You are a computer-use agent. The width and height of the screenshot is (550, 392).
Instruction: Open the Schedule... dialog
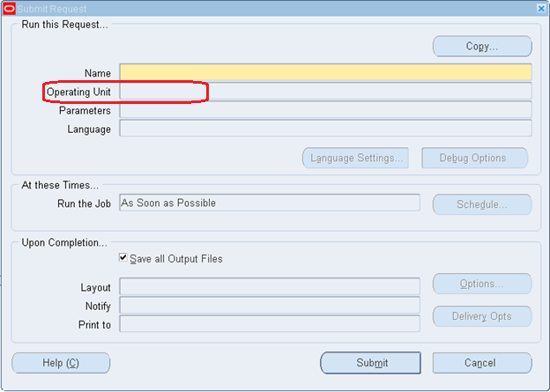(x=481, y=204)
